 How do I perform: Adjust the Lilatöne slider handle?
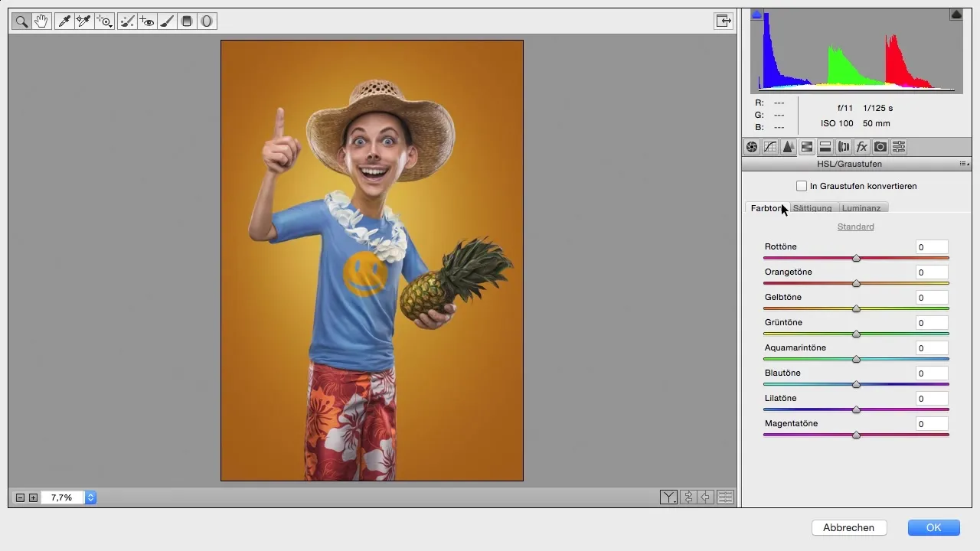[857, 410]
